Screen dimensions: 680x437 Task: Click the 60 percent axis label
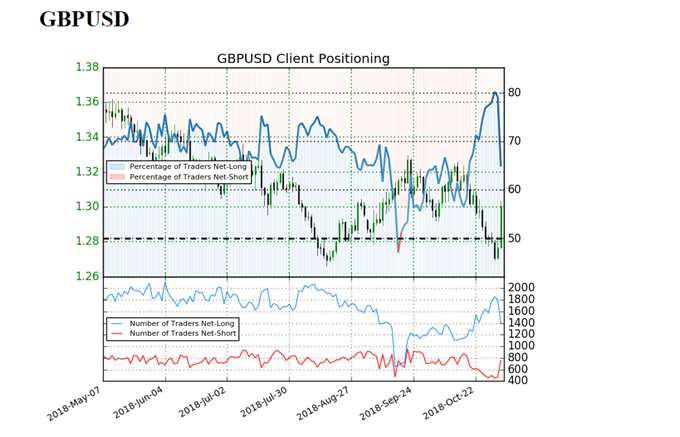pyautogui.click(x=514, y=189)
